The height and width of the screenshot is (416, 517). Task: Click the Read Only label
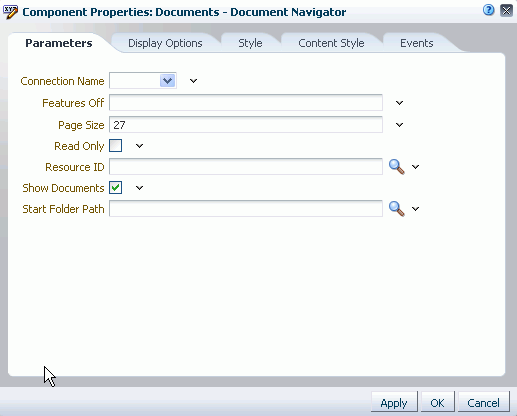(79, 146)
